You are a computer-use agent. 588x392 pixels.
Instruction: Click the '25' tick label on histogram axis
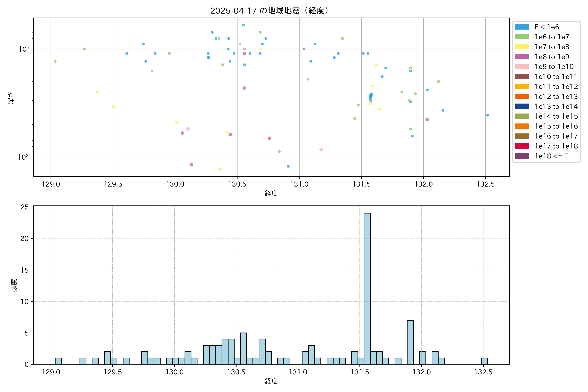click(x=24, y=207)
